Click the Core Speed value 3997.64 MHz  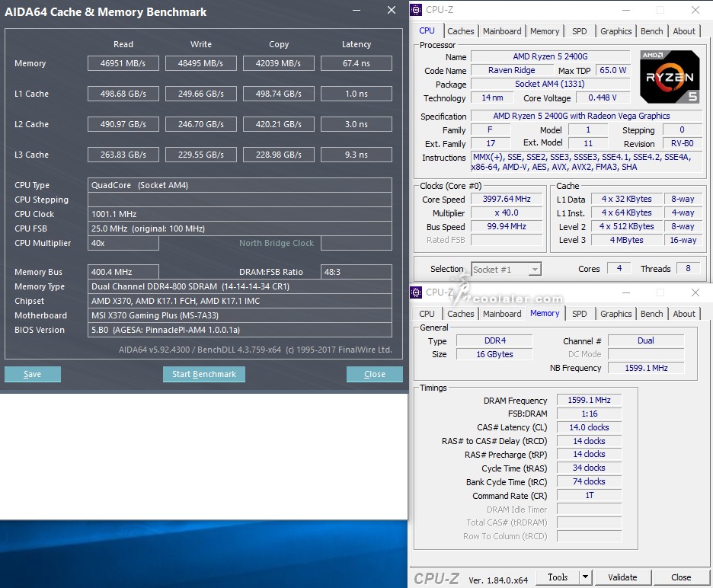point(507,199)
